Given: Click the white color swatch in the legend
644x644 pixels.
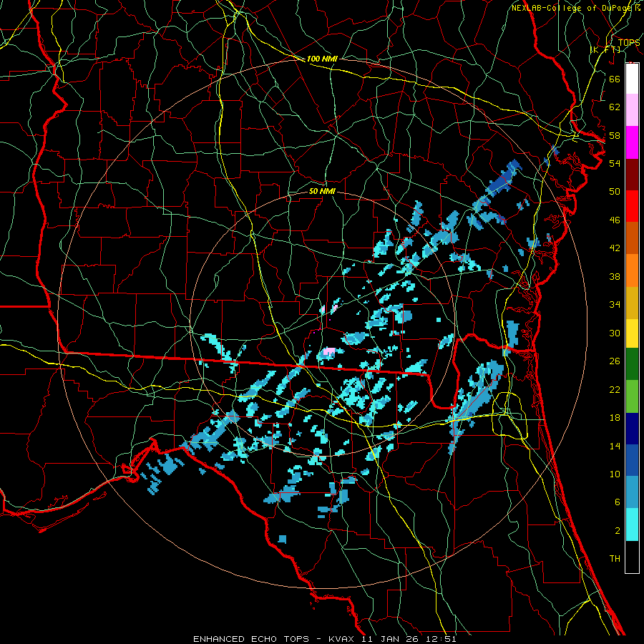Looking at the screenshot, I should click(632, 79).
